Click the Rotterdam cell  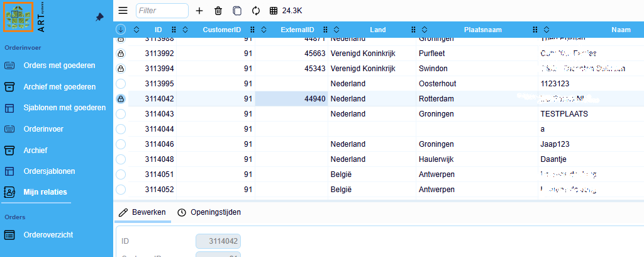tap(477, 99)
